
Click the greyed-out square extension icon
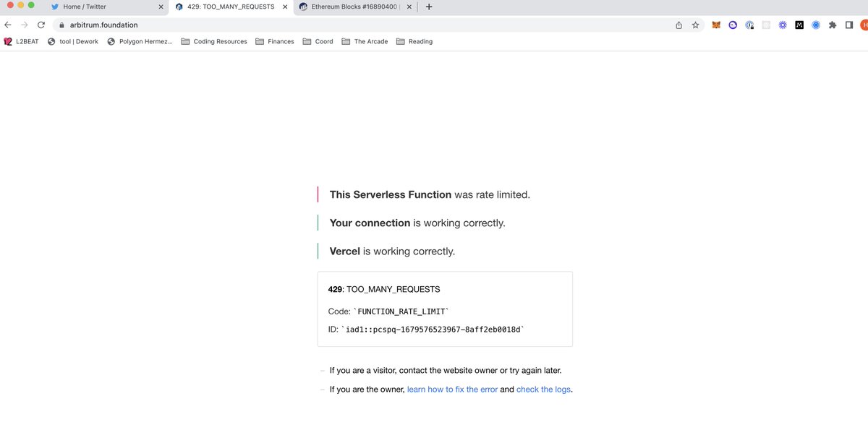(x=766, y=25)
